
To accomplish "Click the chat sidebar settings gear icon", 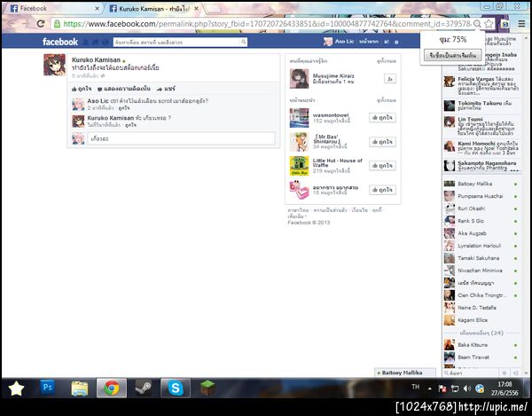I will pos(505,373).
